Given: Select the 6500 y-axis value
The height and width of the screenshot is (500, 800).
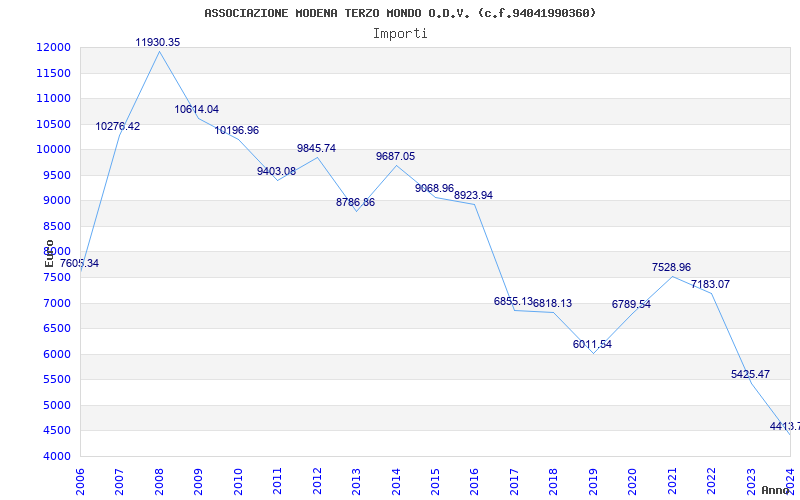Looking at the screenshot, I should tap(56, 329).
